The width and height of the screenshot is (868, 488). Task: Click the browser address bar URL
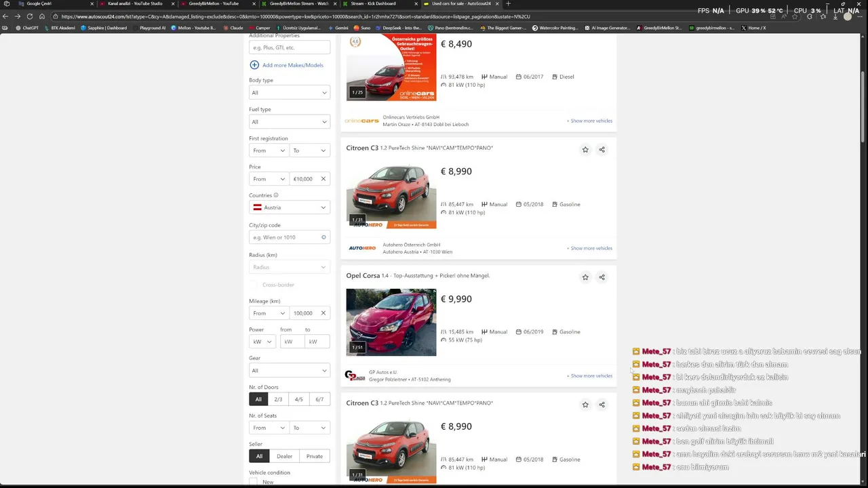pos(295,16)
